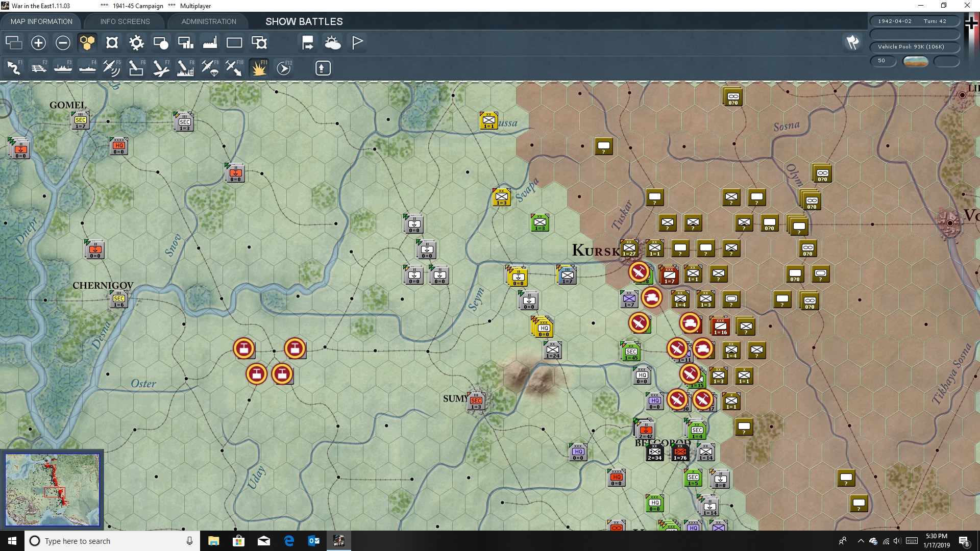
Task: Activate F3 naval transport mode
Action: coord(63,68)
